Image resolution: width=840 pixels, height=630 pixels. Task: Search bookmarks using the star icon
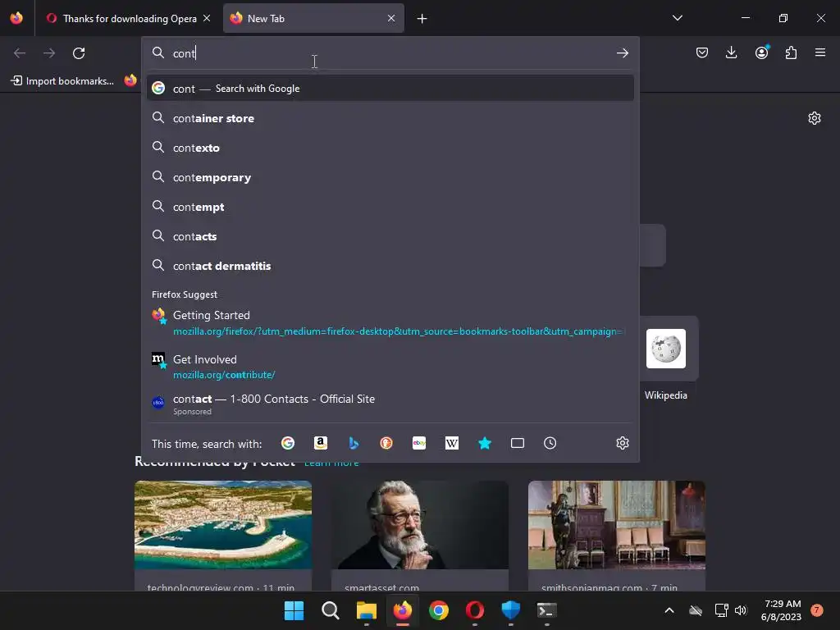[x=485, y=443]
